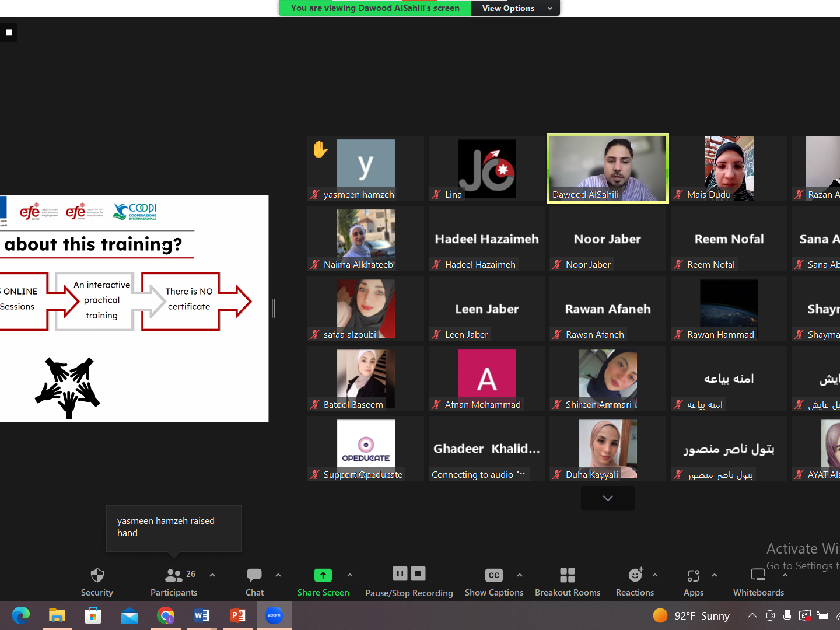Image resolution: width=840 pixels, height=630 pixels.
Task: Show more participants with down chevron
Action: tap(608, 498)
